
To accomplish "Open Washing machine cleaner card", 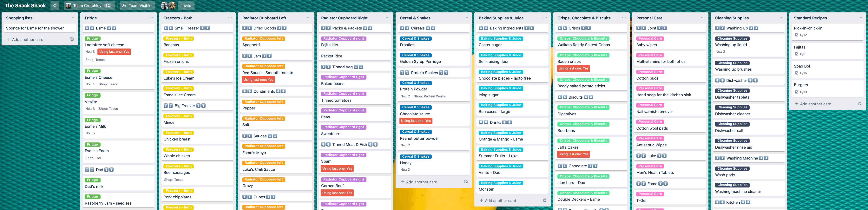I will (x=749, y=189).
